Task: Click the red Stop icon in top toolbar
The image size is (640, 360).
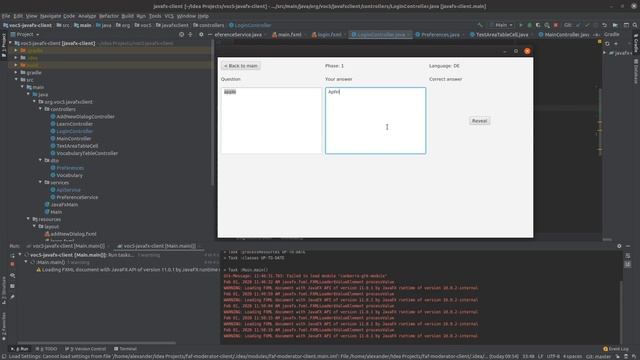Action: [x=556, y=25]
